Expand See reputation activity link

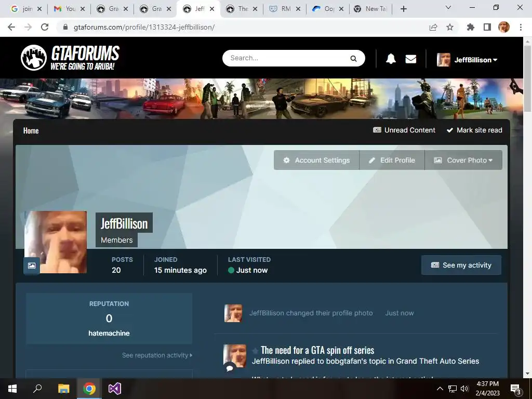coord(157,355)
